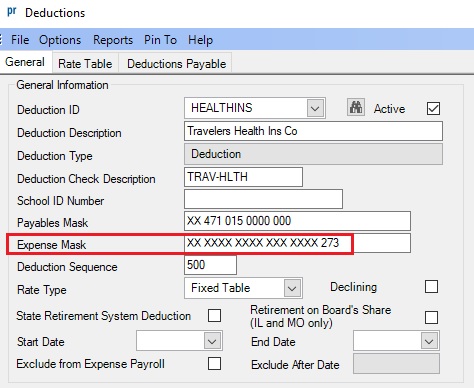The width and height of the screenshot is (474, 388).
Task: Click the Deduction Description label
Action: click(x=69, y=133)
